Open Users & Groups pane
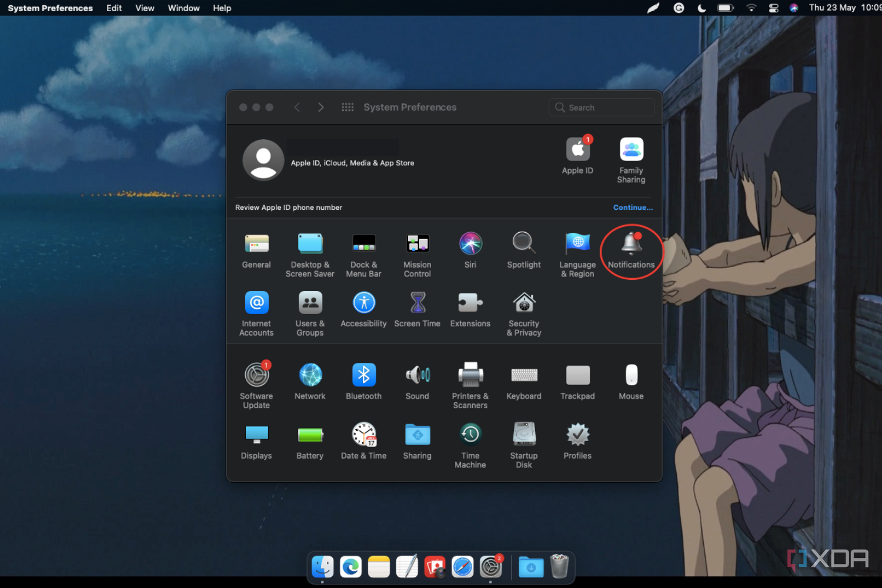Screen dimensions: 882x588 [310, 303]
